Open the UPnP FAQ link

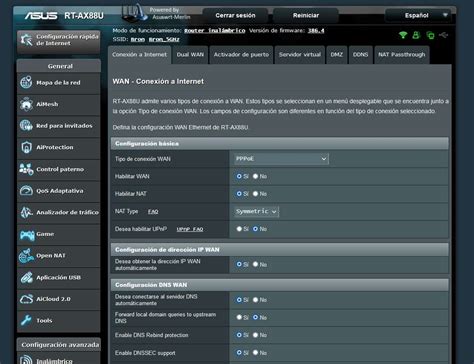[x=190, y=229]
